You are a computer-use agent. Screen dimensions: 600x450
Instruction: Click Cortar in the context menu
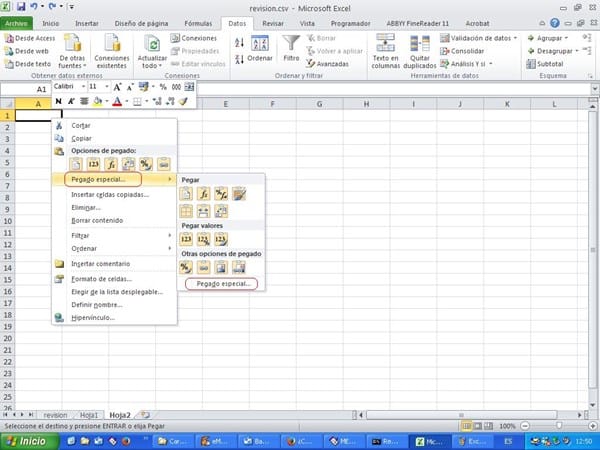81,125
